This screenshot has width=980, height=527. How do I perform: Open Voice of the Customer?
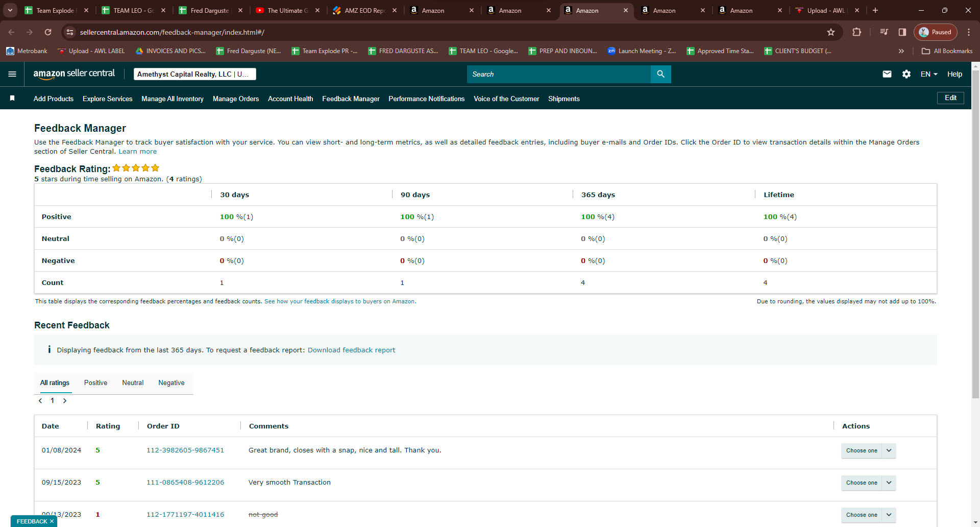pos(506,99)
